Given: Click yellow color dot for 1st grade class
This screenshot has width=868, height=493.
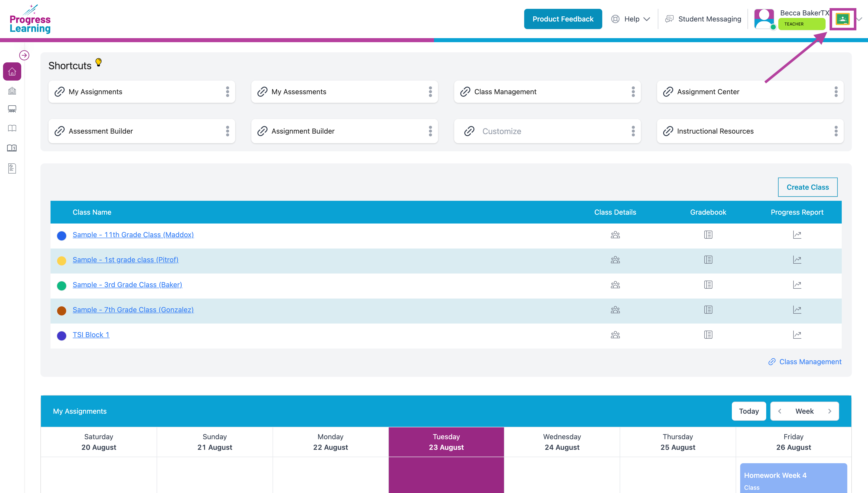Looking at the screenshot, I should pos(62,261).
